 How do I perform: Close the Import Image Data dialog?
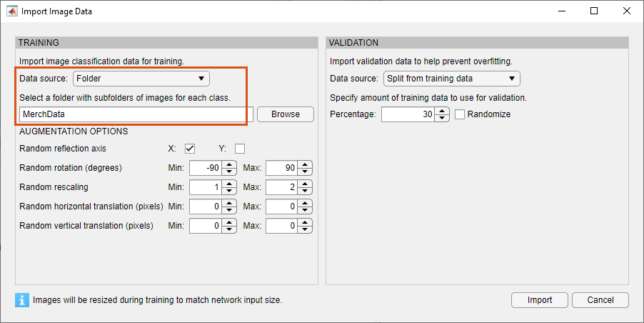click(625, 11)
